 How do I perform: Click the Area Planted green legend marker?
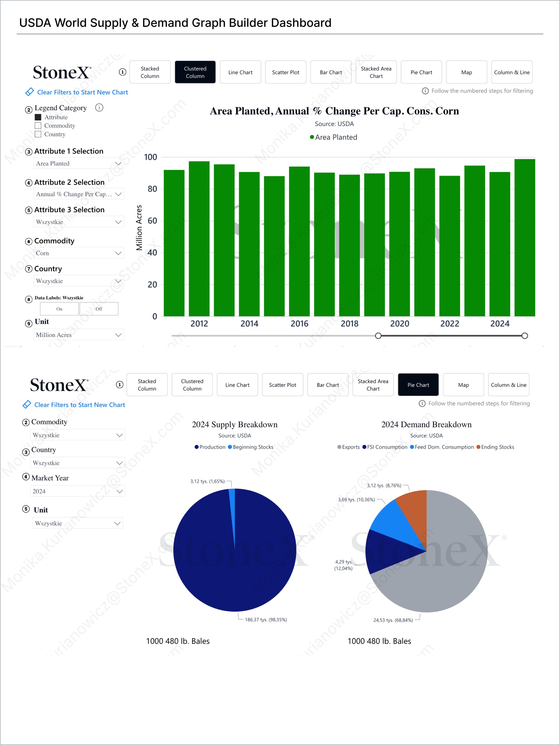(x=312, y=137)
